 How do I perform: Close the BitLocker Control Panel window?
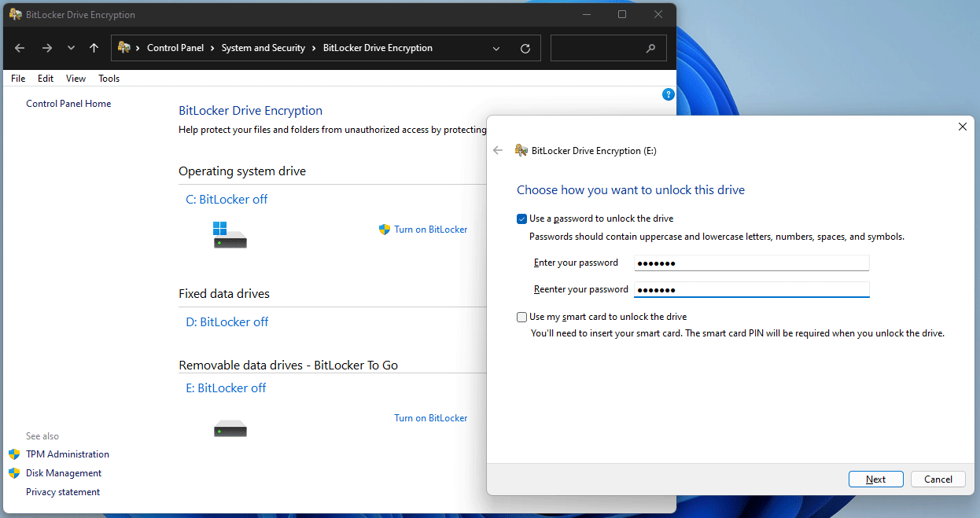pyautogui.click(x=658, y=14)
